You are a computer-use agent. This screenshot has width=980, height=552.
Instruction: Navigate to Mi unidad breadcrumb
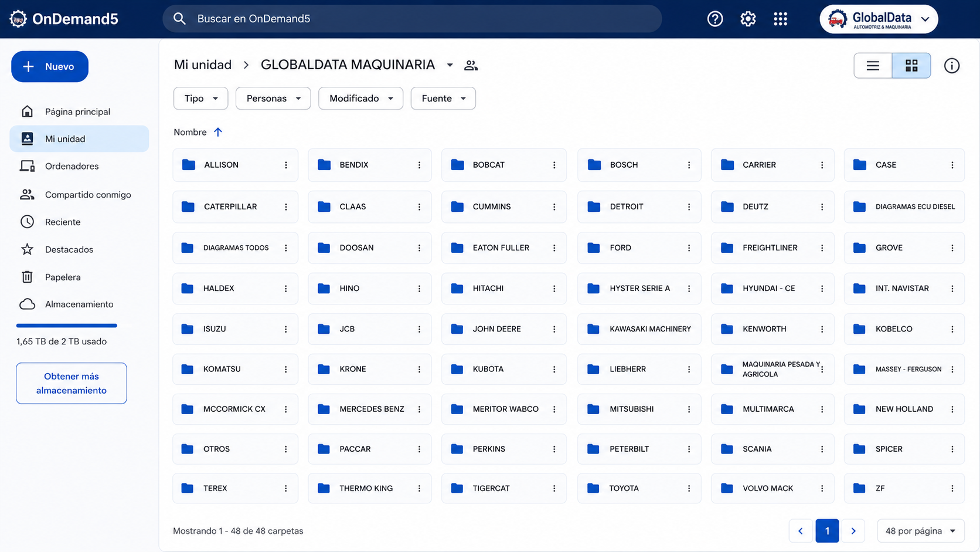click(x=203, y=65)
